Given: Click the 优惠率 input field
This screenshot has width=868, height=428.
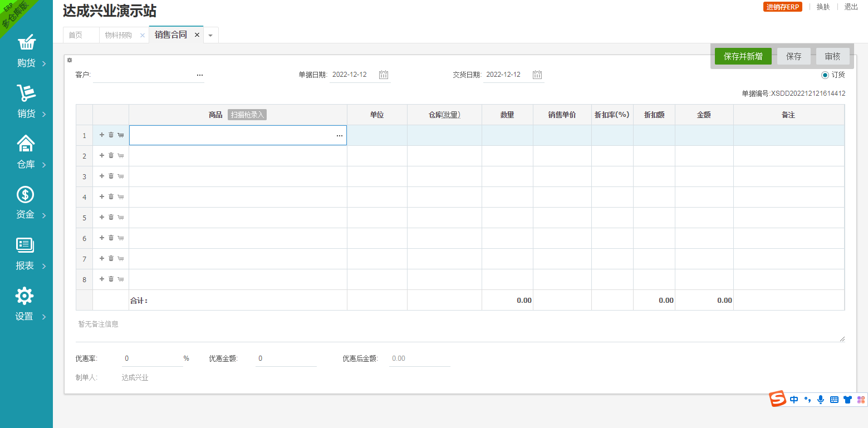Looking at the screenshot, I should (x=152, y=358).
